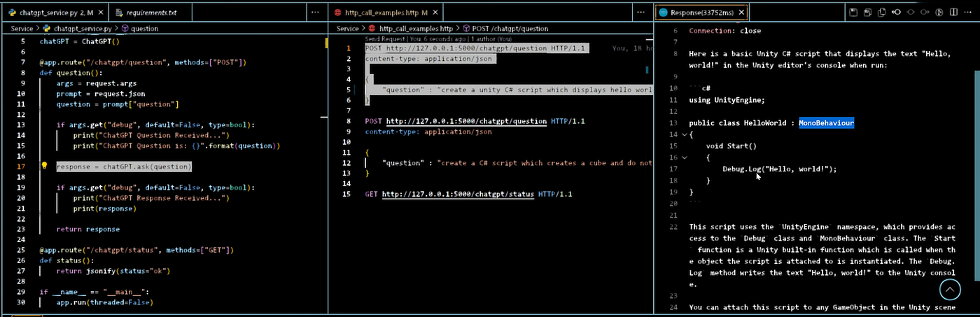Open More Actions ellipsis in the response editor
The width and height of the screenshot is (980, 317).
pos(968,12)
